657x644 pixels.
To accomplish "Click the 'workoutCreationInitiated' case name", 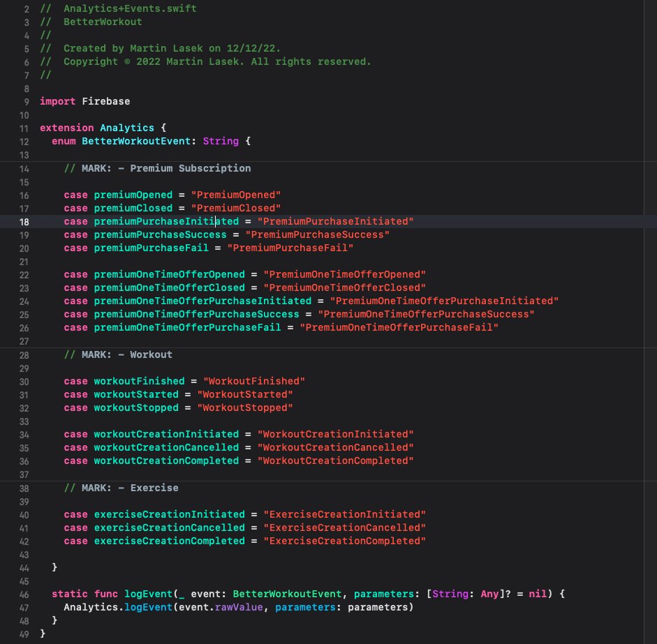I will [x=166, y=434].
